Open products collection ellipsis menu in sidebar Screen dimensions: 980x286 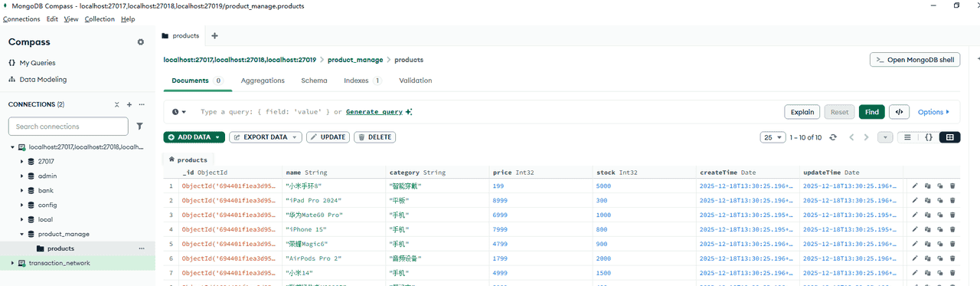coord(142,248)
